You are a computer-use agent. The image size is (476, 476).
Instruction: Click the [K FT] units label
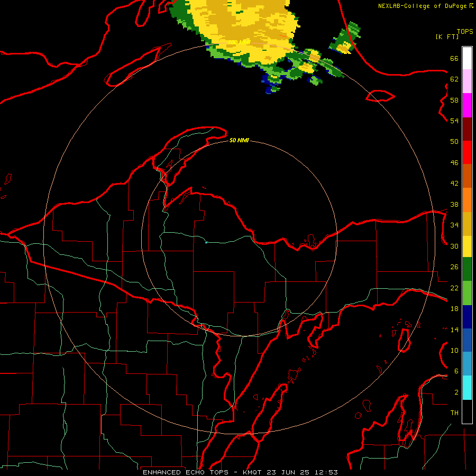(447, 36)
